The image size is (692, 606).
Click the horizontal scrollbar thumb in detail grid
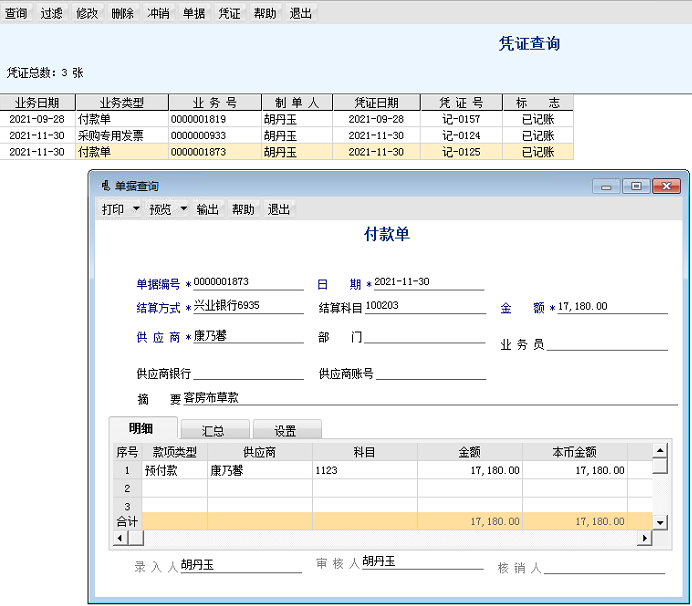click(136, 538)
